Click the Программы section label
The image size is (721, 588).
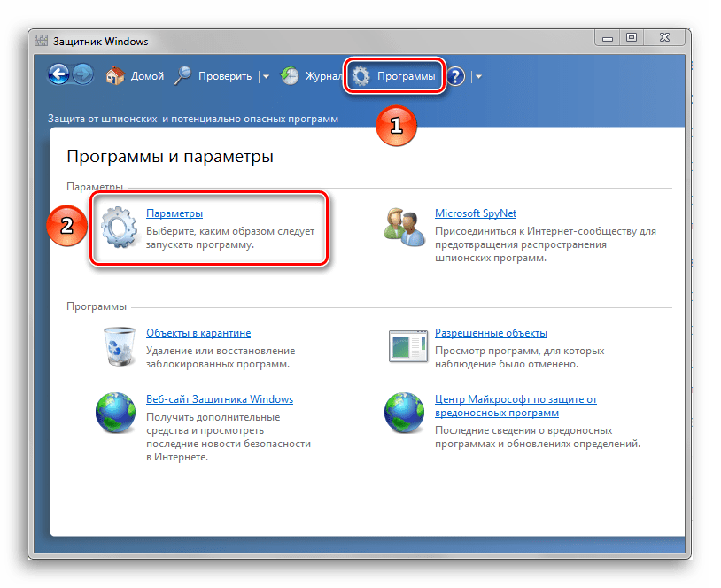97,306
